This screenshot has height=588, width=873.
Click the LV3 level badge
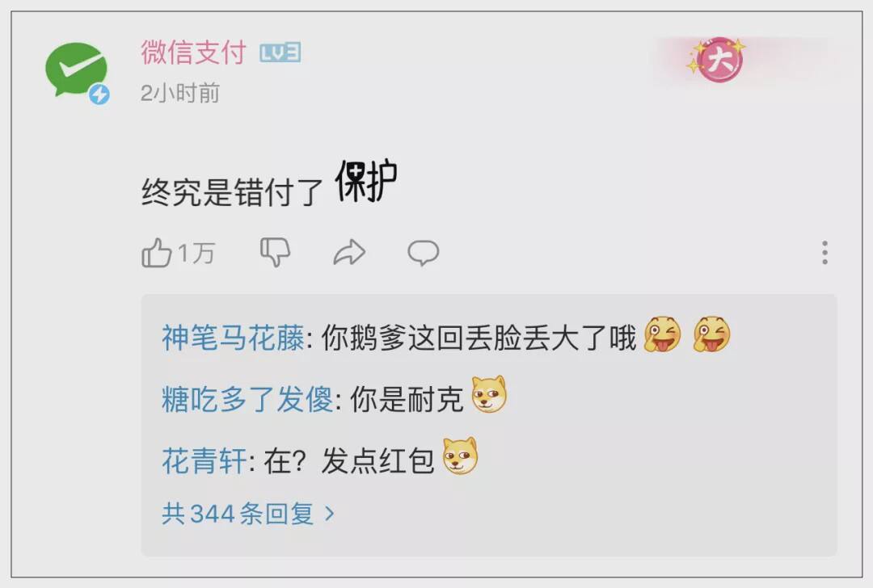(280, 52)
